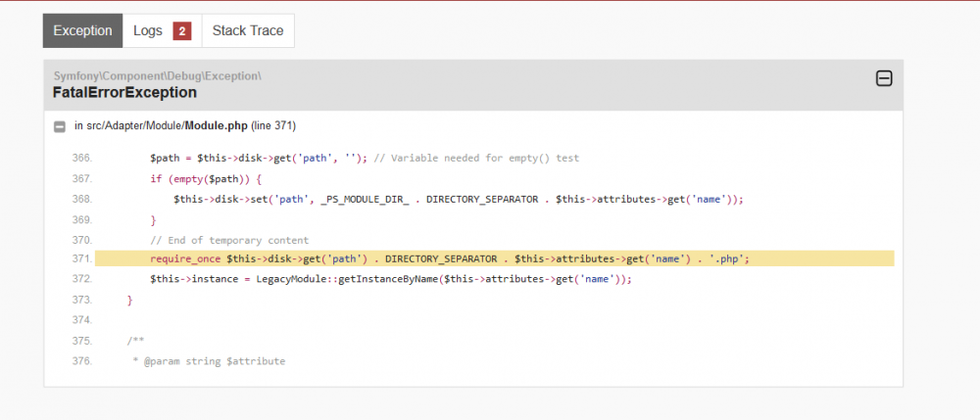980x420 pixels.
Task: Click the highlighted require_once line 371
Action: tap(494, 259)
